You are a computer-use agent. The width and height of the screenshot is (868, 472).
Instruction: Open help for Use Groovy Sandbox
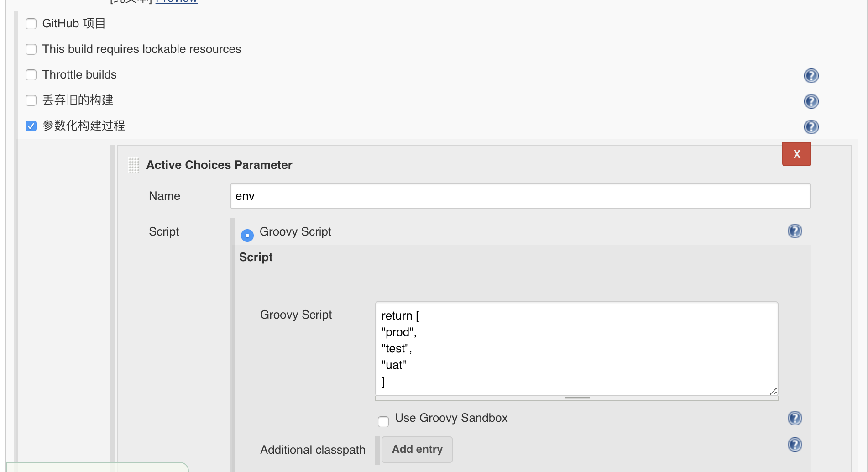coord(795,418)
